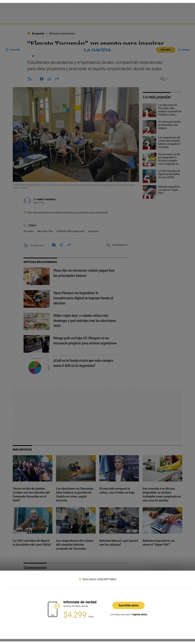Image resolution: width=195 pixels, height=644 pixels.
Task: Click Reforma laboral card image
Action: tap(119, 520)
